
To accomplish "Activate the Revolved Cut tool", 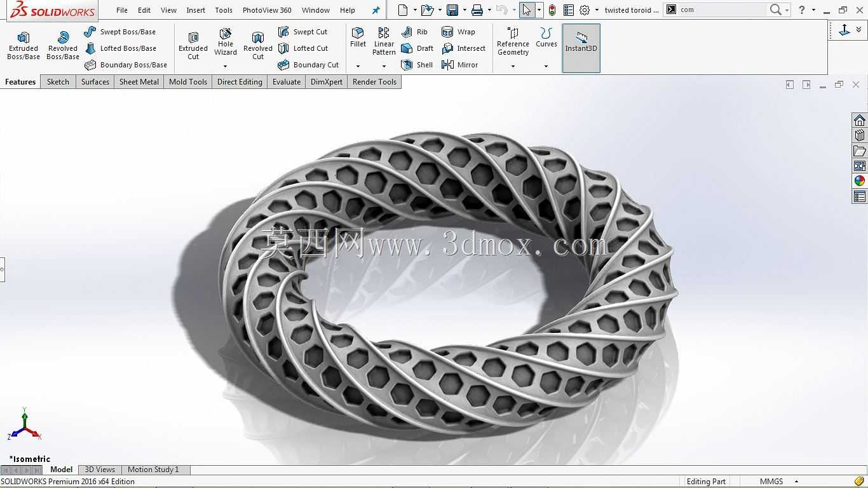I will (x=258, y=45).
